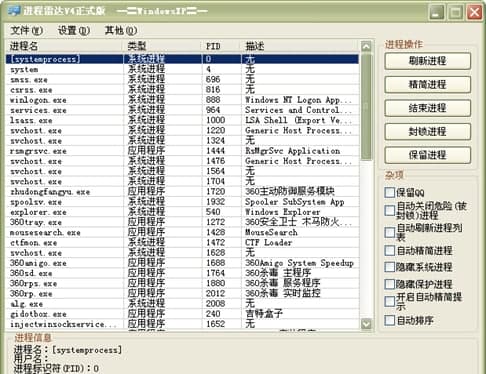
Task: Open the 设置 menu
Action: [x=74, y=31]
